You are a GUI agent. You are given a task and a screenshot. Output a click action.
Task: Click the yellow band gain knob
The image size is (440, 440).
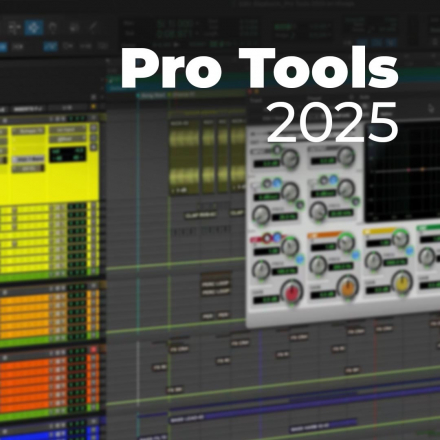(402, 282)
